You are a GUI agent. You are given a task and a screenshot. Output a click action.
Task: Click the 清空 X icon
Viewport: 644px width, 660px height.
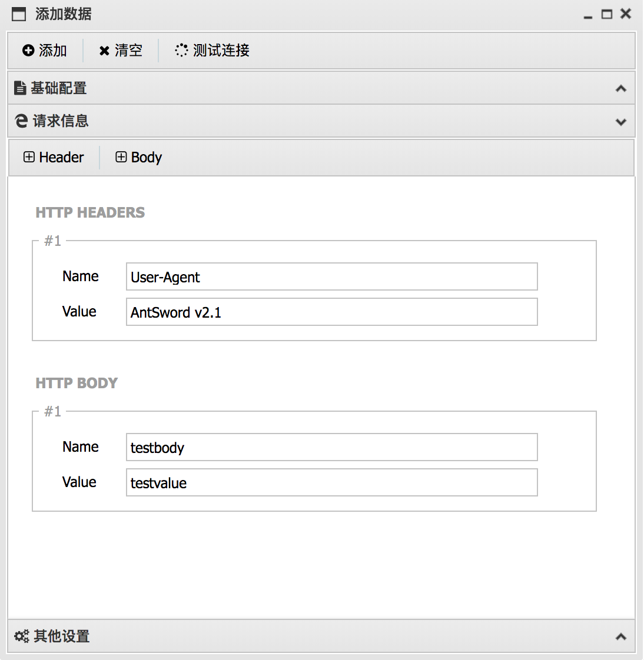click(x=104, y=51)
